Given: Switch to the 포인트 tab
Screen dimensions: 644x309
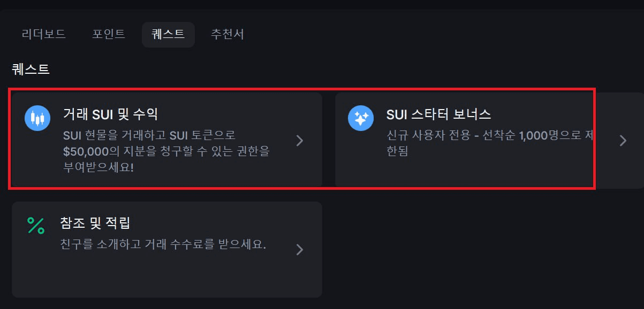Looking at the screenshot, I should [109, 35].
